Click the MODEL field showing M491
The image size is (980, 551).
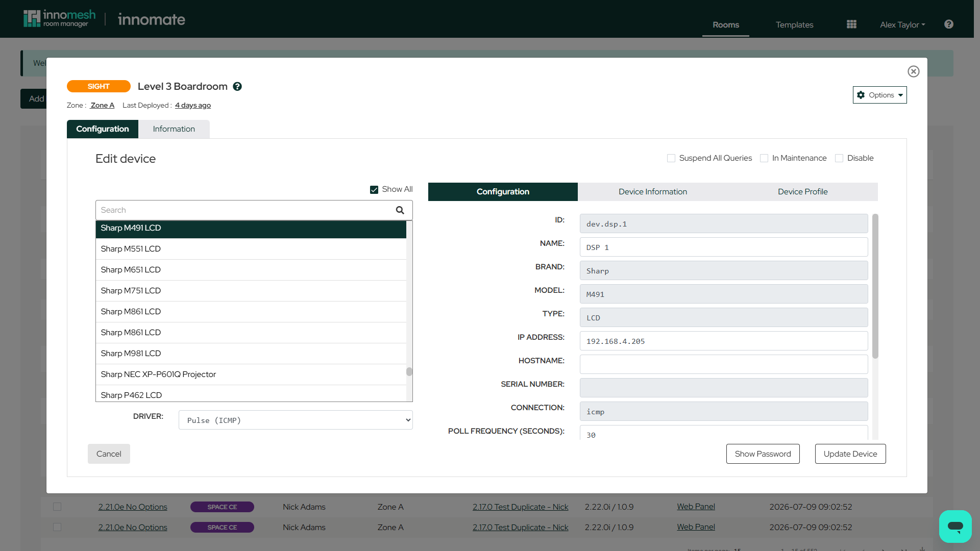pyautogui.click(x=724, y=294)
